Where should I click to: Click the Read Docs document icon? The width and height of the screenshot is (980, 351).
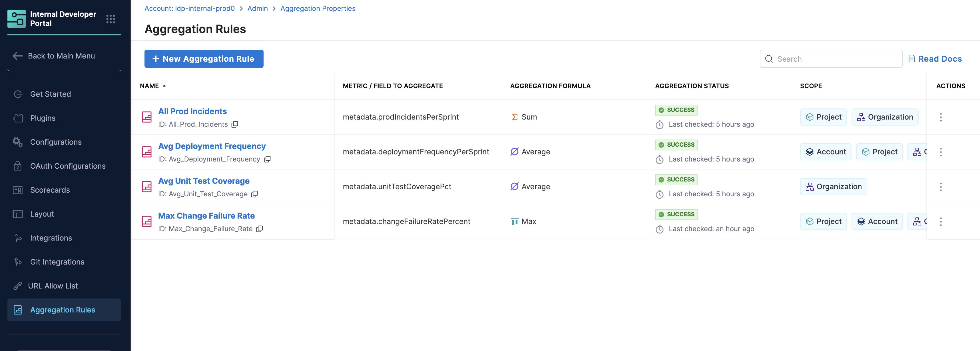(912, 58)
